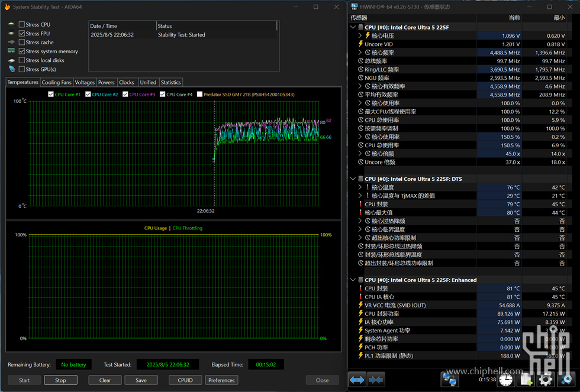View the Statistics tab
Image resolution: width=580 pixels, height=392 pixels.
171,82
